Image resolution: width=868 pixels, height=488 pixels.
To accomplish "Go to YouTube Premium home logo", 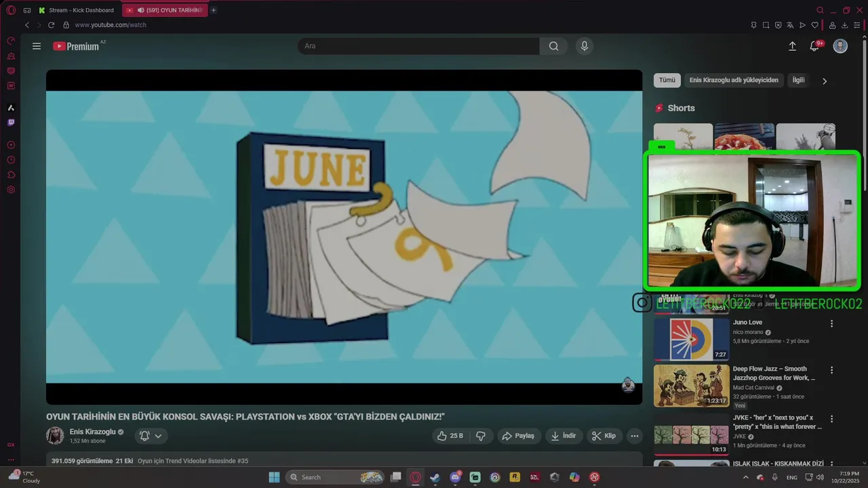I will tap(76, 46).
